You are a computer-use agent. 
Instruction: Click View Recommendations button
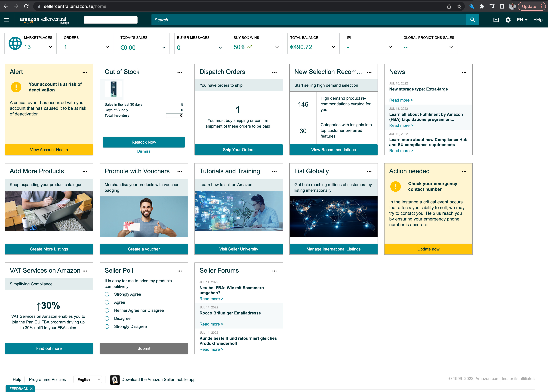(x=333, y=150)
